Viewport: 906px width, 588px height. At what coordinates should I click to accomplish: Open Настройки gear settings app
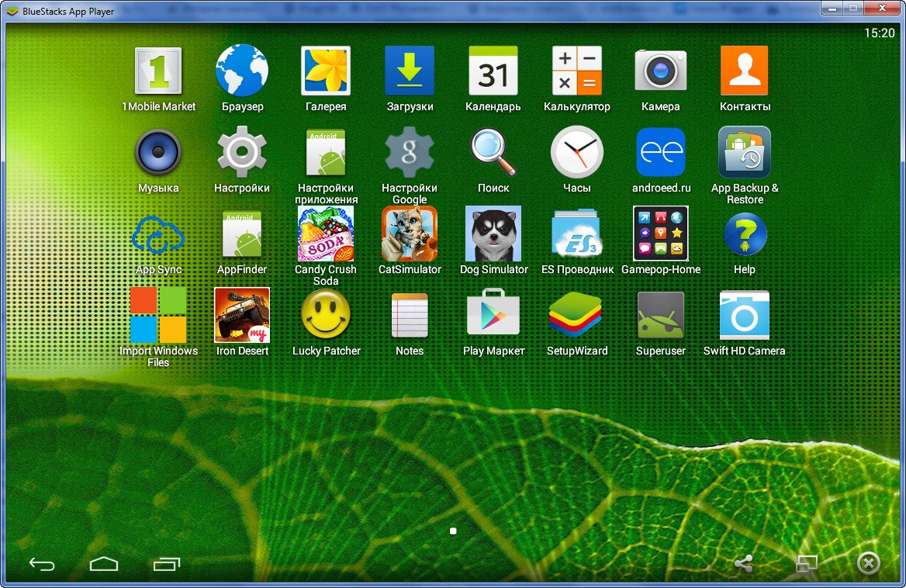pos(242,153)
